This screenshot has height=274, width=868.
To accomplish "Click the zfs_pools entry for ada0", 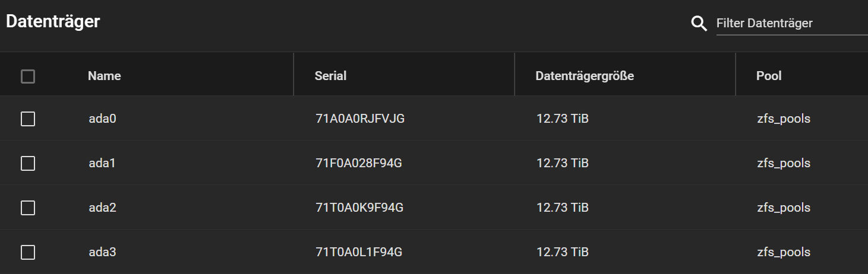I will tap(784, 119).
